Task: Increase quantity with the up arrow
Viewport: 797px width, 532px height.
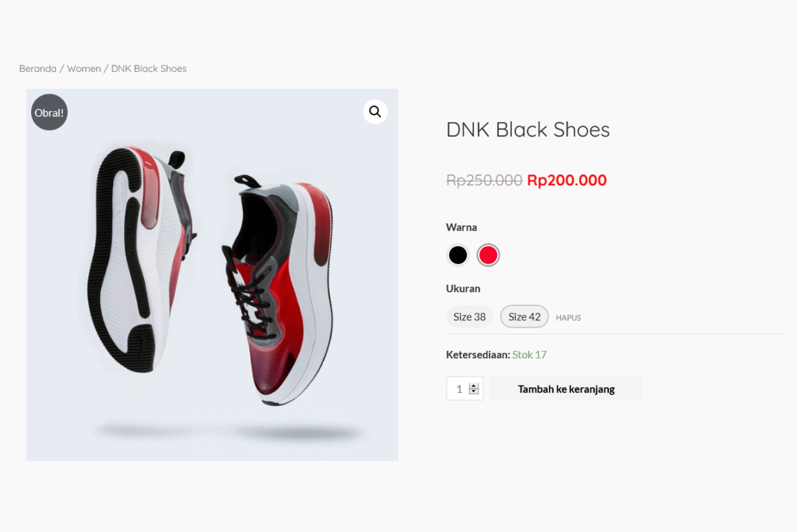Action: click(x=474, y=386)
